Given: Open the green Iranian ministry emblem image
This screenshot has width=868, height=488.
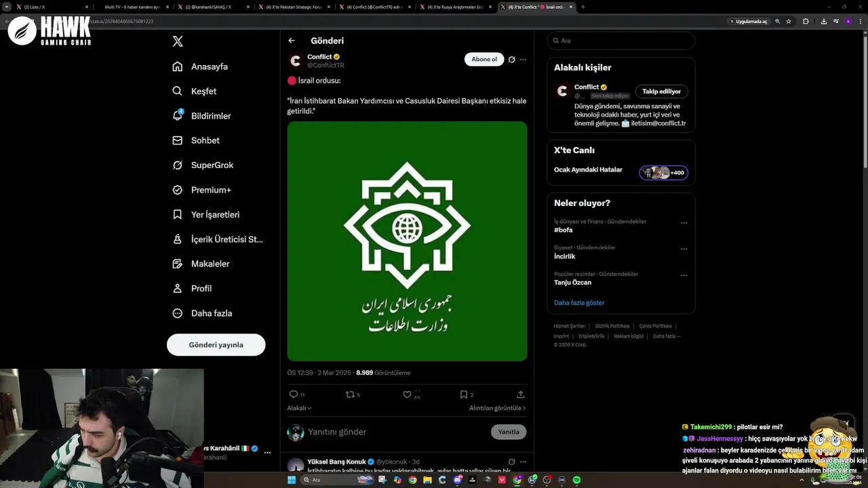Looking at the screenshot, I should pos(407,241).
